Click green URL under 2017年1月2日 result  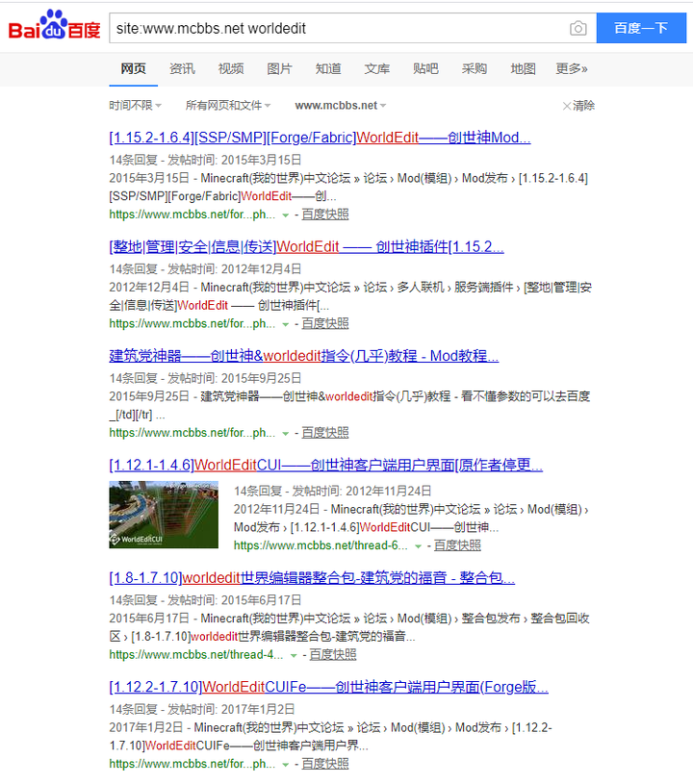pos(192,764)
